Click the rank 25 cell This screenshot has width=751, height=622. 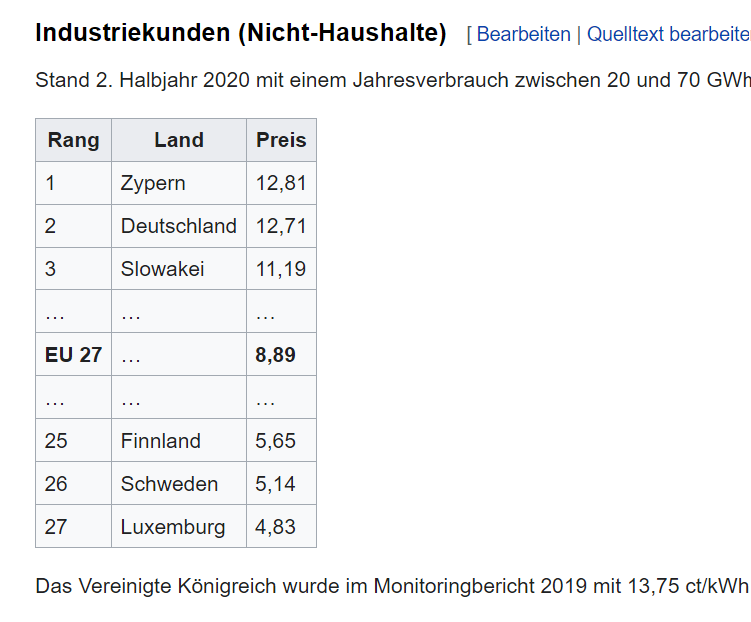(57, 441)
